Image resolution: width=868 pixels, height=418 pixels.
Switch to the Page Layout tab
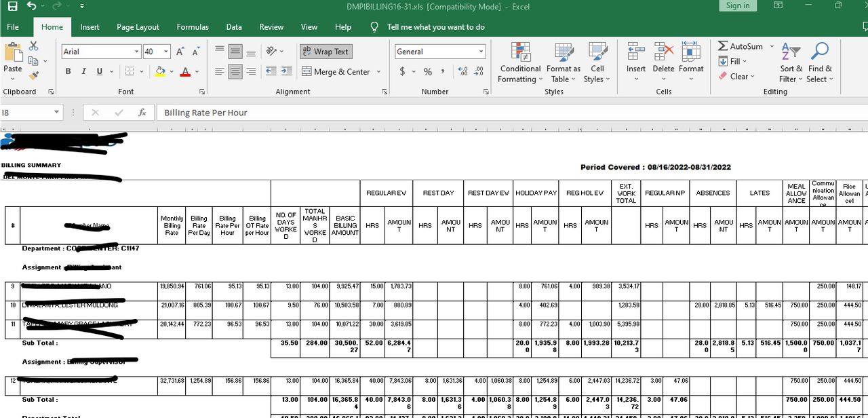coord(138,27)
